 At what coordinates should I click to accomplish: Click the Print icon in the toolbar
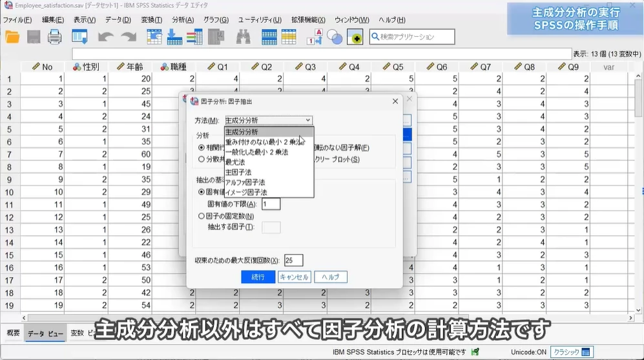pos(55,37)
